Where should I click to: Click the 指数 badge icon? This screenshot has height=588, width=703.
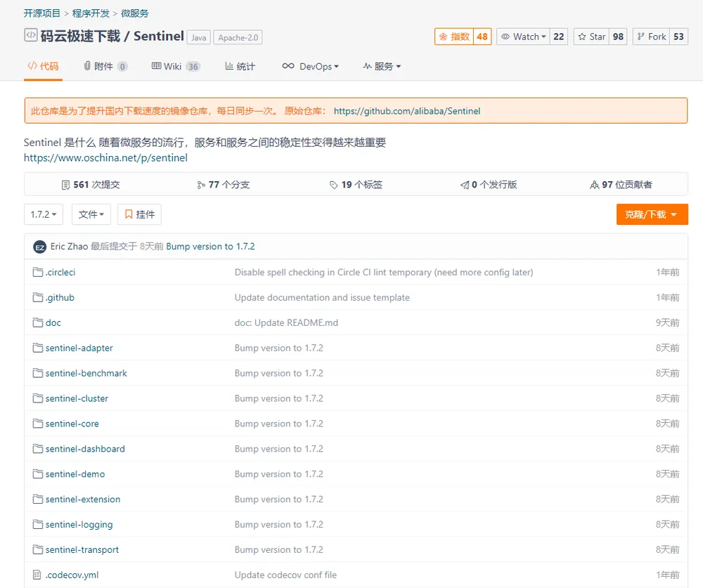(443, 37)
